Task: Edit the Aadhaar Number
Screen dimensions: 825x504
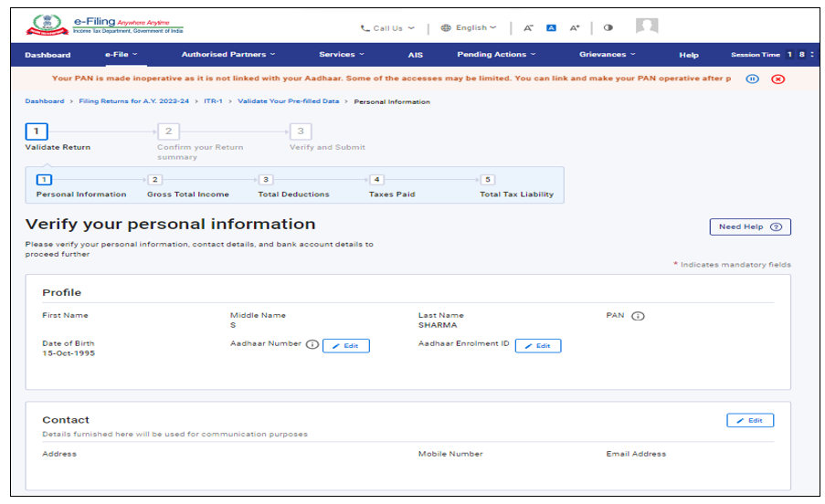Action: [345, 346]
